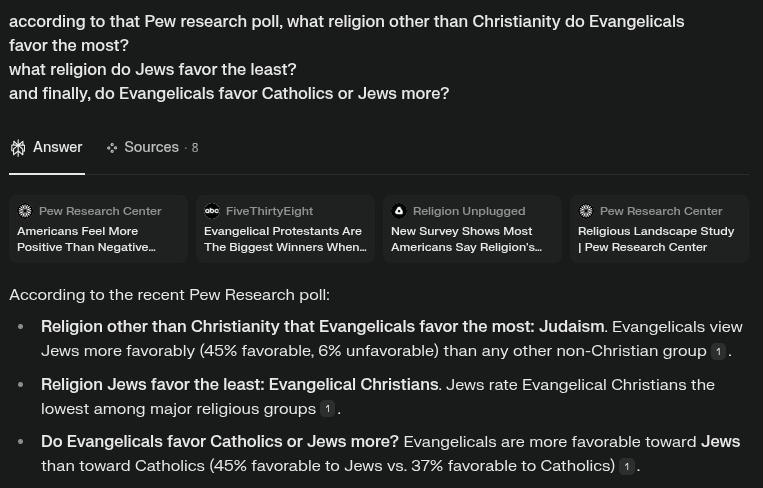Click the Religion Unplugged source name label
Screen dimensions: 763x488
tap(469, 211)
